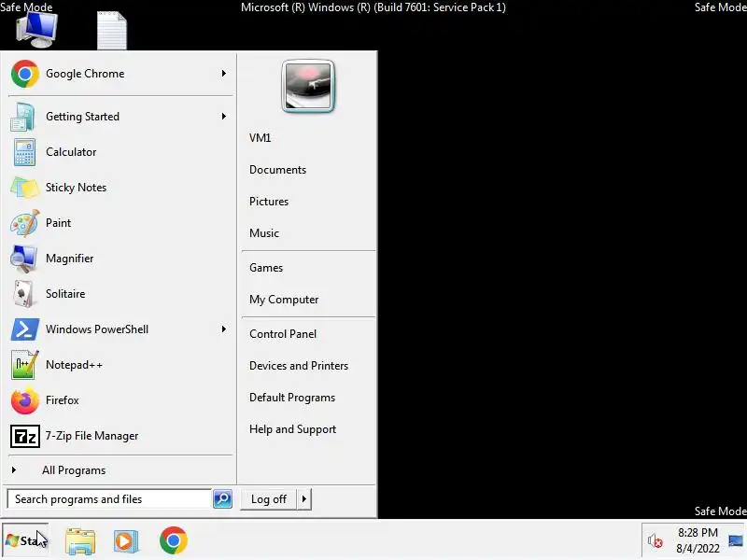This screenshot has height=560, width=747.
Task: Expand Getting Started submenu arrow
Action: coord(223,116)
